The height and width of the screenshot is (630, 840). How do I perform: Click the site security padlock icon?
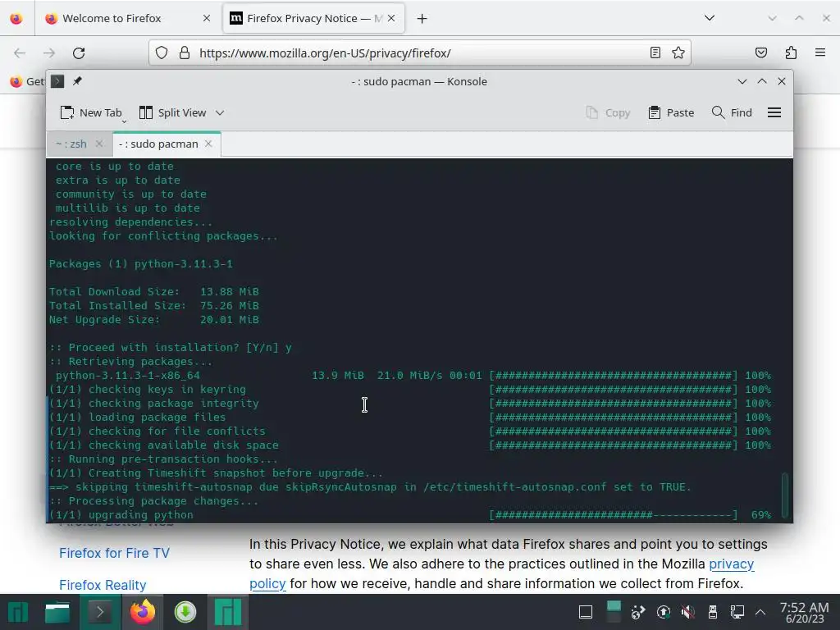(x=185, y=52)
